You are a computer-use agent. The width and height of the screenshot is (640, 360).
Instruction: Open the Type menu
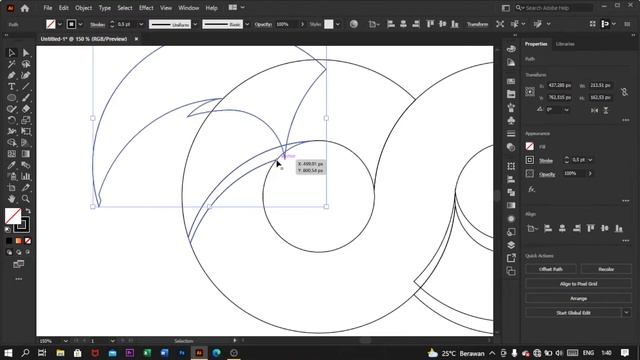(x=104, y=8)
